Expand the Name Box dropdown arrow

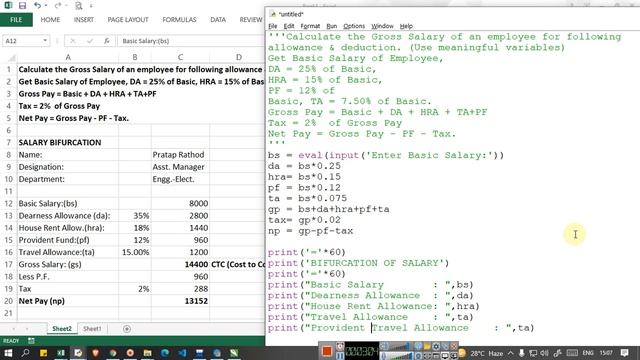[45, 41]
